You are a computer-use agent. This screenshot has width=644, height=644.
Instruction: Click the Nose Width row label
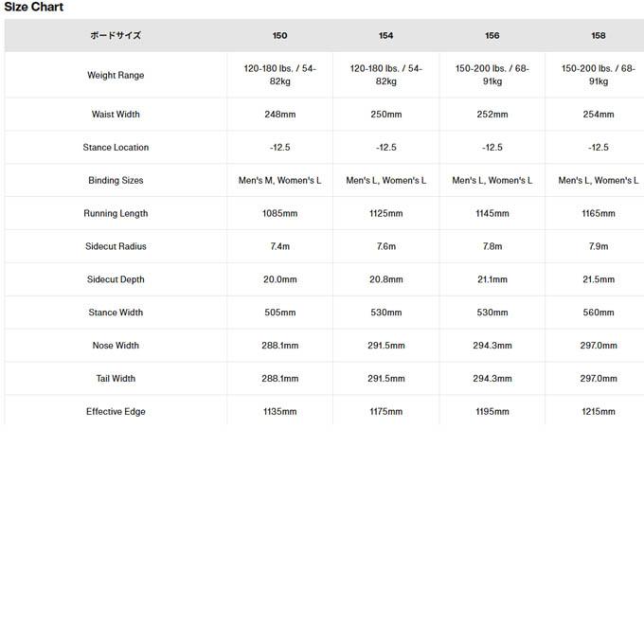pyautogui.click(x=116, y=346)
